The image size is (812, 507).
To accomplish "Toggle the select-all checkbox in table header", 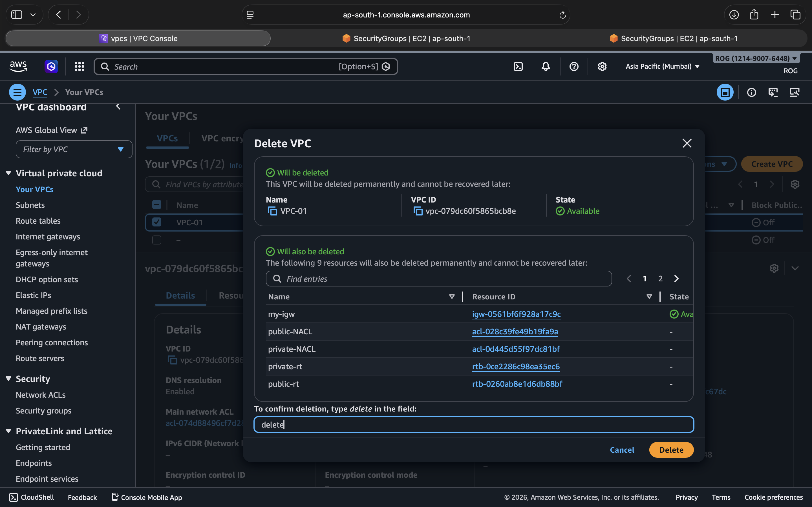I will [157, 205].
